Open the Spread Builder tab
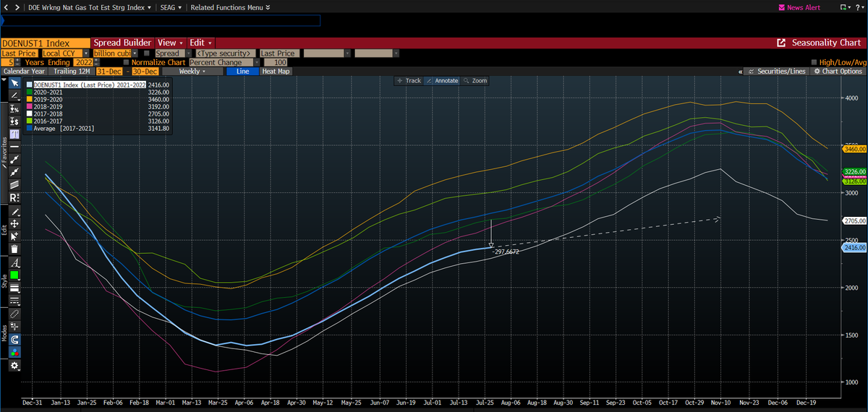Image resolution: width=868 pixels, height=412 pixels. pos(123,43)
